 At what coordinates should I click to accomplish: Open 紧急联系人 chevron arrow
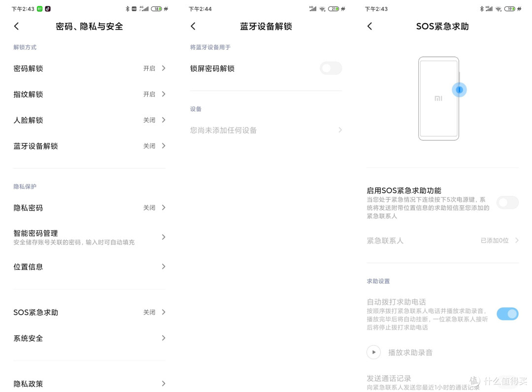click(517, 240)
